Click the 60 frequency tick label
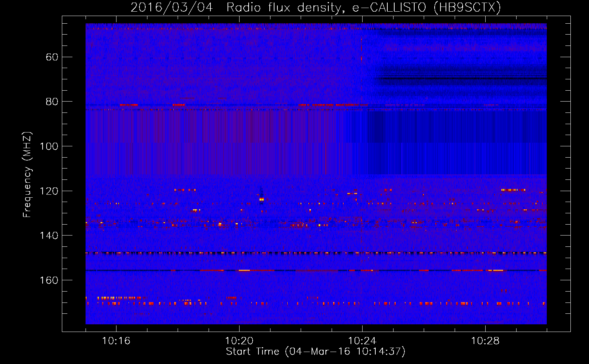Image resolution: width=589 pixels, height=364 pixels. pos(52,57)
